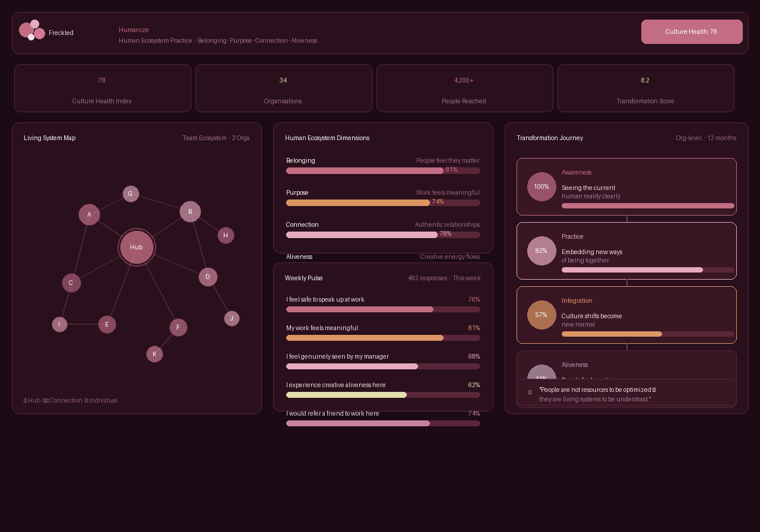Click the Transformation Score card
760x532 pixels.
(x=645, y=88)
